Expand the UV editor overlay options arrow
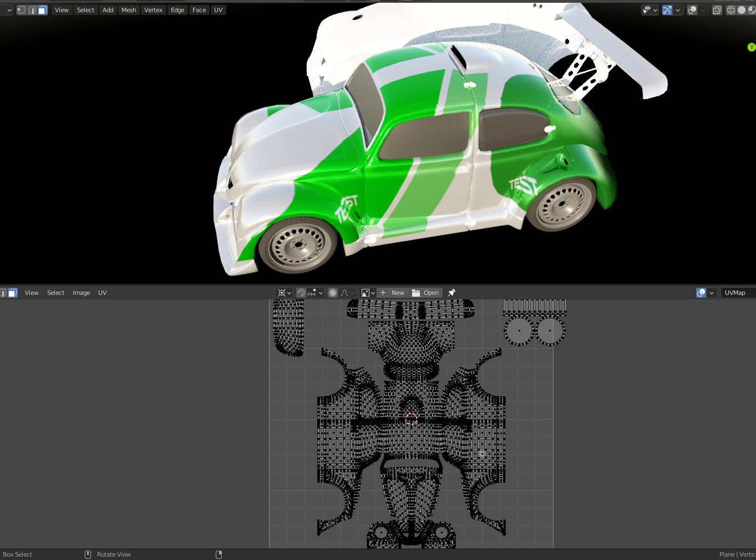 pos(712,293)
